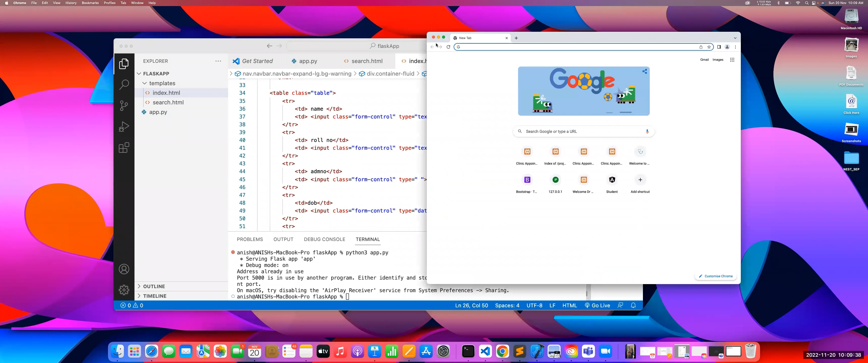Reload the page in Chrome
Screen dimensions: 868x363
point(448,47)
